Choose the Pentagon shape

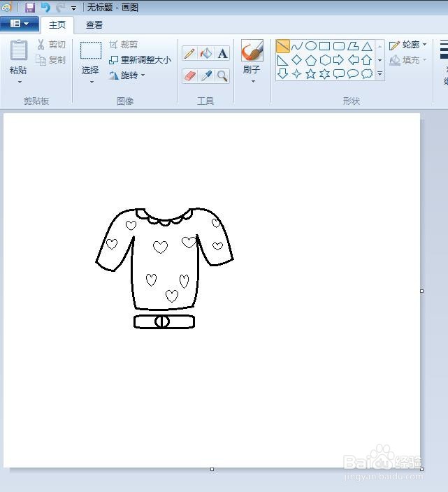[310, 60]
